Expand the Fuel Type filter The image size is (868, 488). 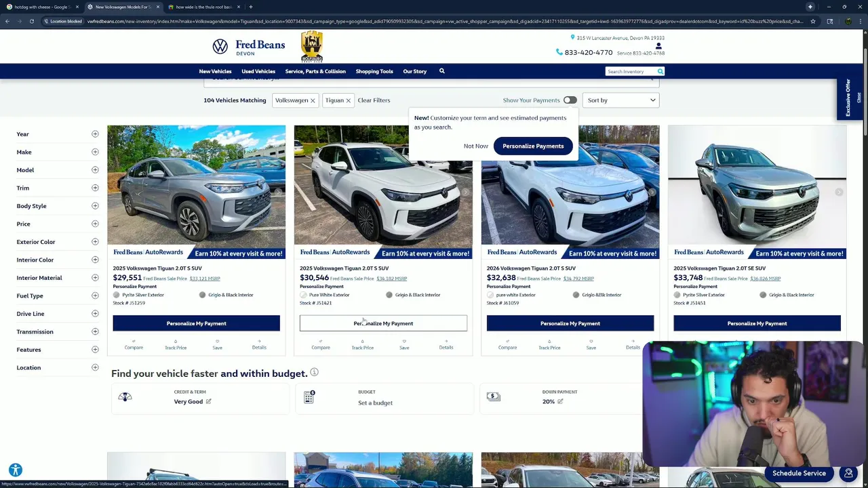[x=95, y=296]
